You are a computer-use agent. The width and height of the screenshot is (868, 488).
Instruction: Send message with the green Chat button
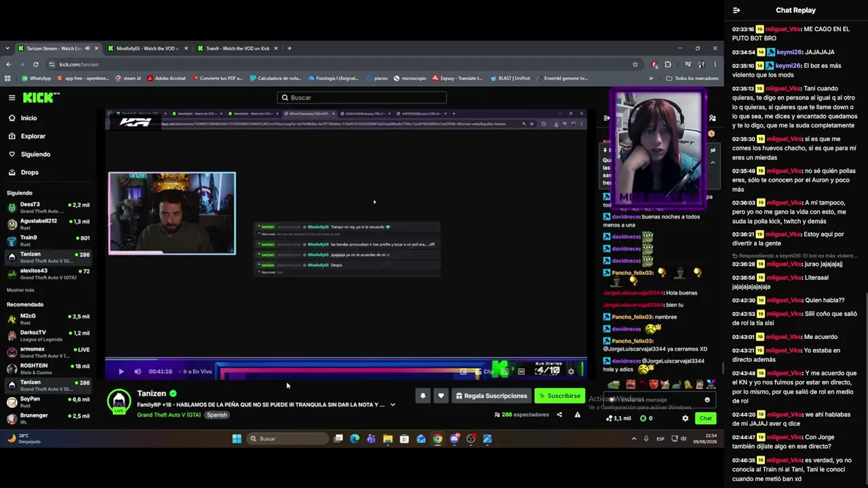coord(705,418)
